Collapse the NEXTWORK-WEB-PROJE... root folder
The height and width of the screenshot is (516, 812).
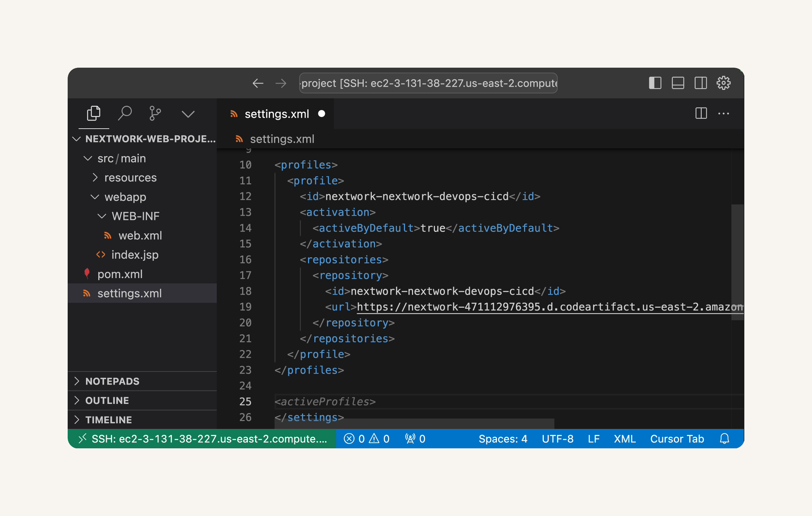tap(142, 139)
